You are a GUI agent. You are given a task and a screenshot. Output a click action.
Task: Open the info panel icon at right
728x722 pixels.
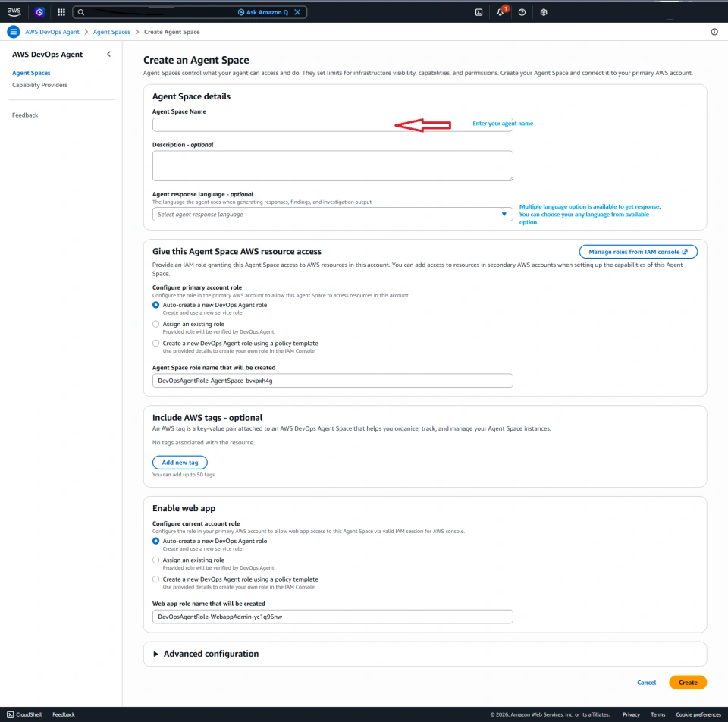tap(714, 32)
